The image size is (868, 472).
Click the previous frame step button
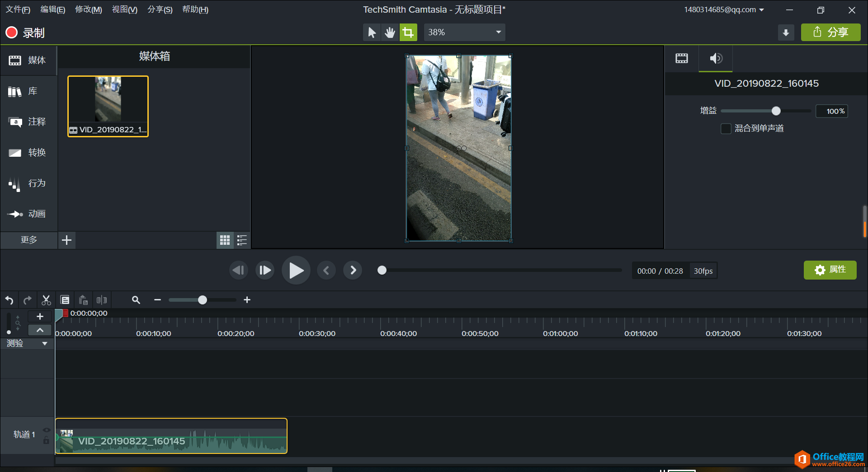tap(238, 270)
